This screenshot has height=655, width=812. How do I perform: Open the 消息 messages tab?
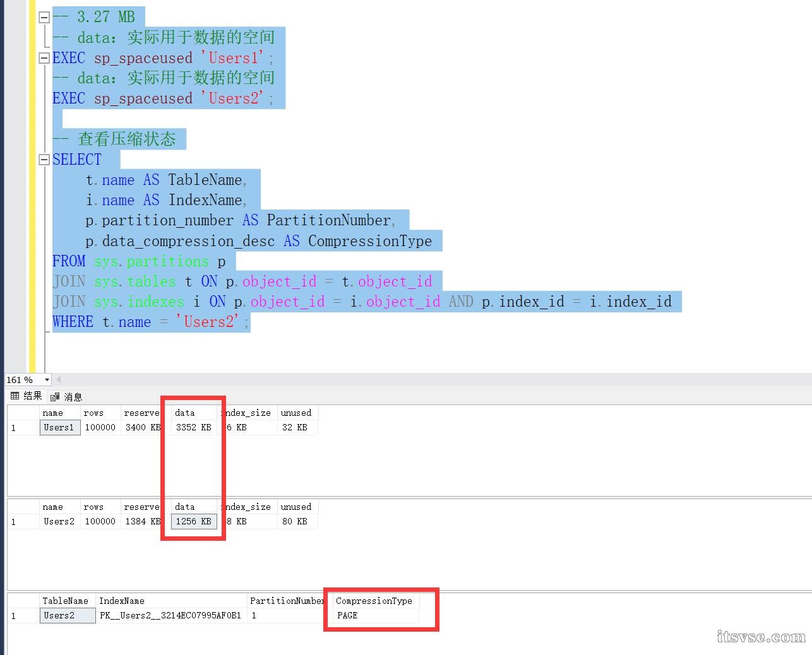[66, 397]
